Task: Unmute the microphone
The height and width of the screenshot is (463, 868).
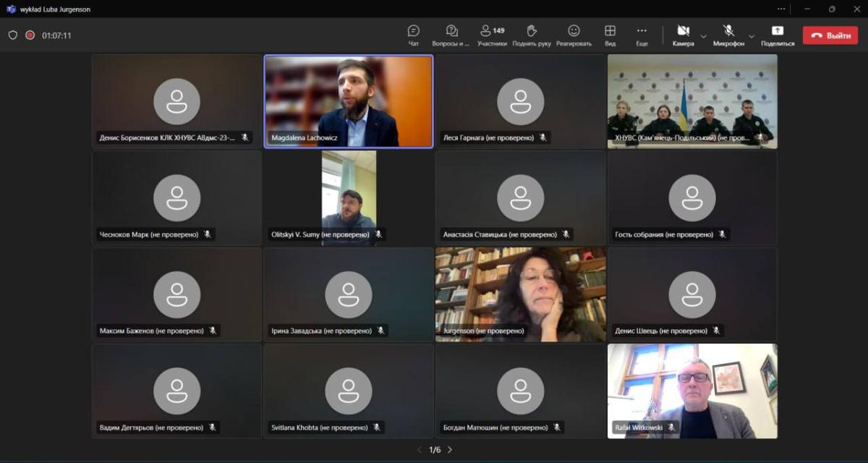Action: 728,35
